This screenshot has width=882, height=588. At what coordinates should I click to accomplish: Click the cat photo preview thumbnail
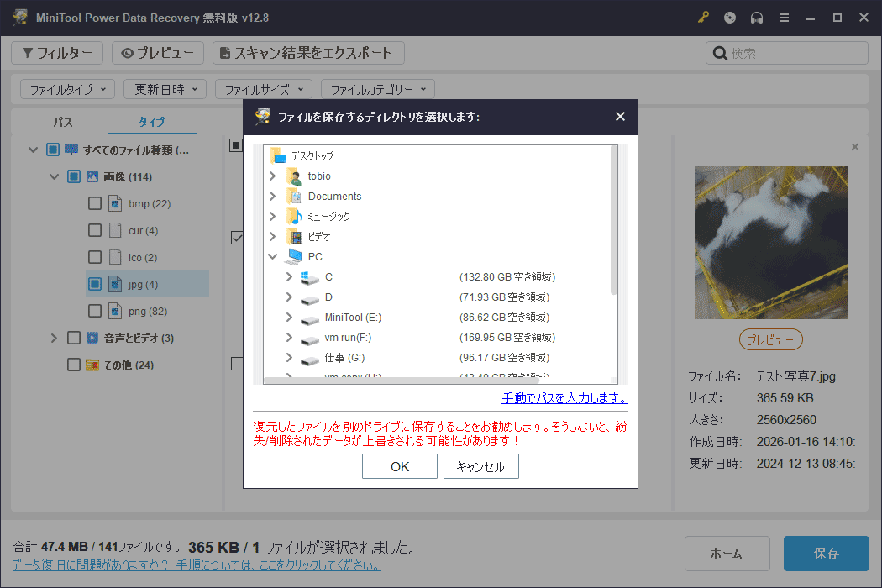pyautogui.click(x=770, y=242)
